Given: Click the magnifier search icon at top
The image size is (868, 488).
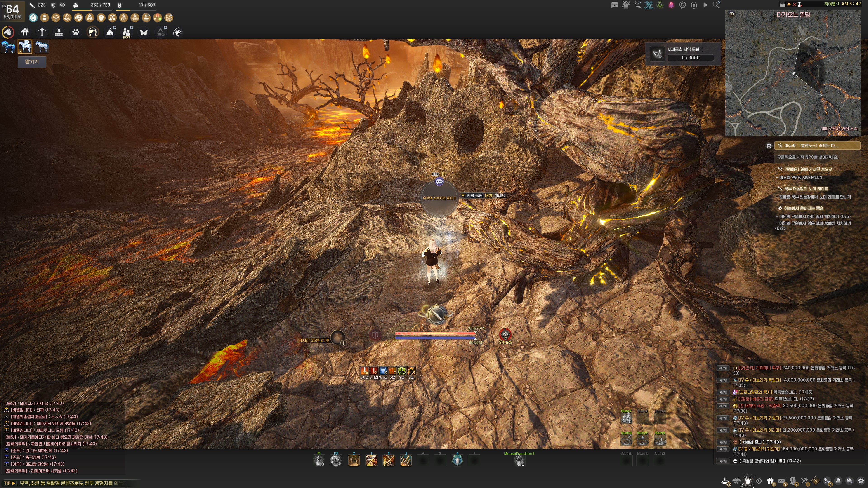Looking at the screenshot, I should (x=716, y=5).
